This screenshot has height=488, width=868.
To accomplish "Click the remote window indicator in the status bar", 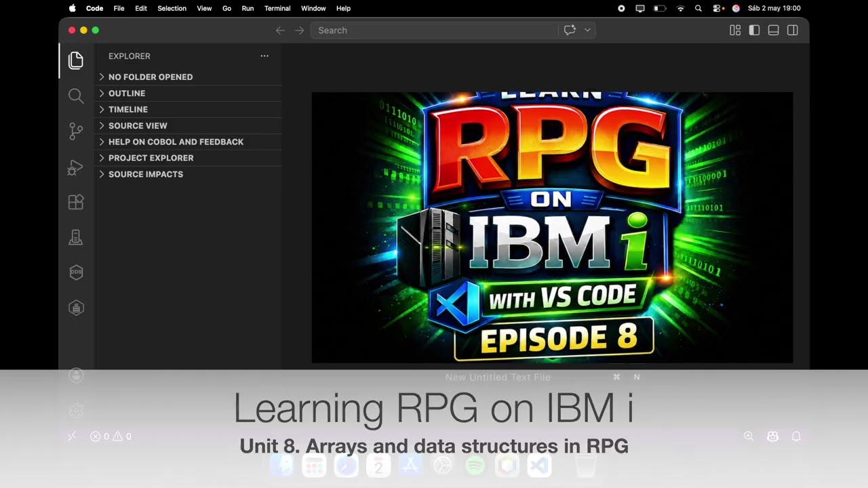I will pyautogui.click(x=72, y=436).
